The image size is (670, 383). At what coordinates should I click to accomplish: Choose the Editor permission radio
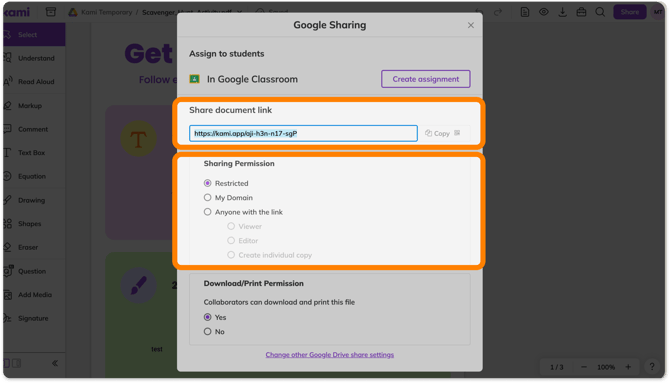tap(231, 241)
